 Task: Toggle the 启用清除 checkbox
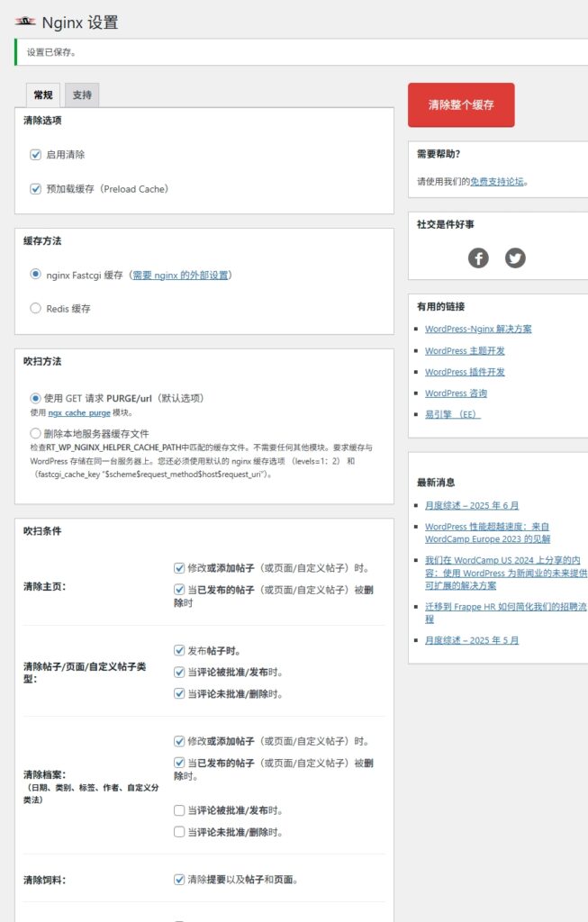click(35, 155)
